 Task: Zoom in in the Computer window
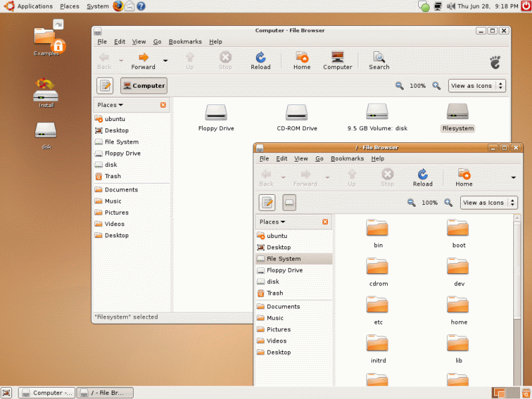pos(436,86)
